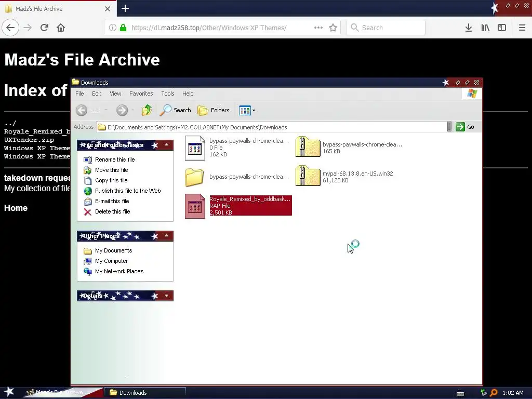
Task: Select the Royale_Remixed_by_oddbask RAR file
Action: [x=238, y=206]
